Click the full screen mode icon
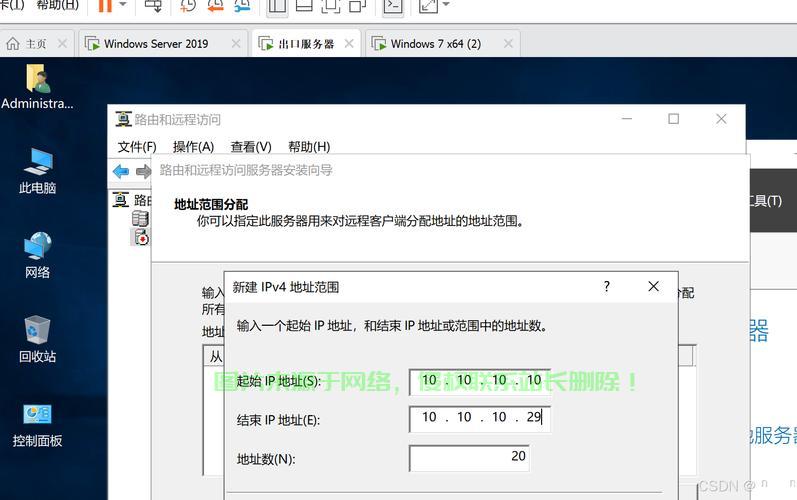The width and height of the screenshot is (797, 500). coord(331,5)
